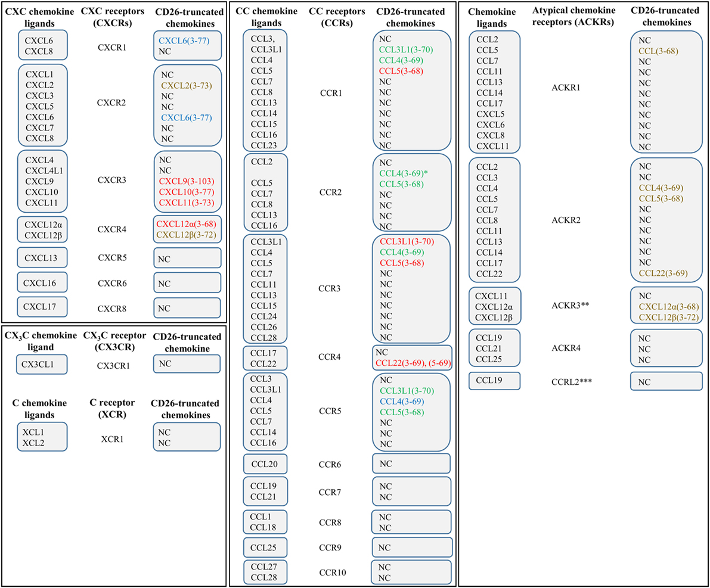Click the ACKR2 receptor label

[x=566, y=220]
